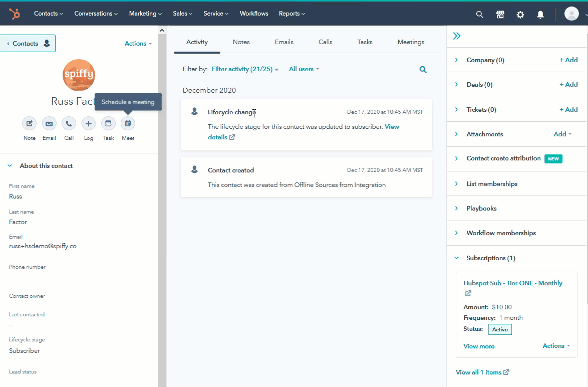The image size is (588, 387).
Task: Create a Note with the note icon
Action: click(x=29, y=123)
